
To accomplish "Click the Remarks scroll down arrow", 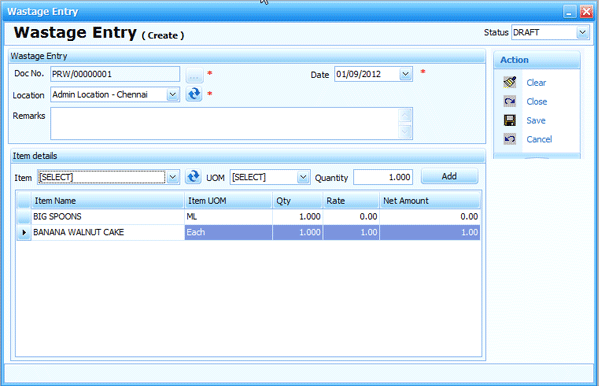I will [405, 131].
